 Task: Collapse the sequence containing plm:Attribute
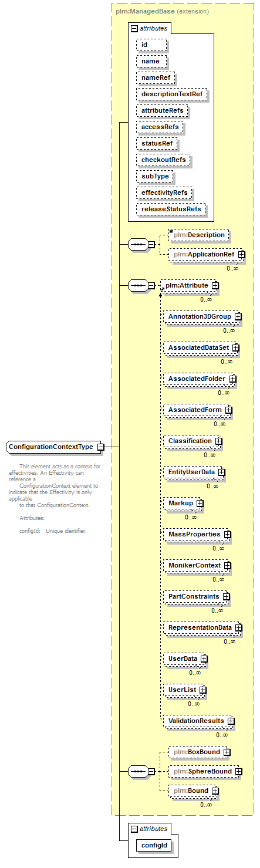151,286
